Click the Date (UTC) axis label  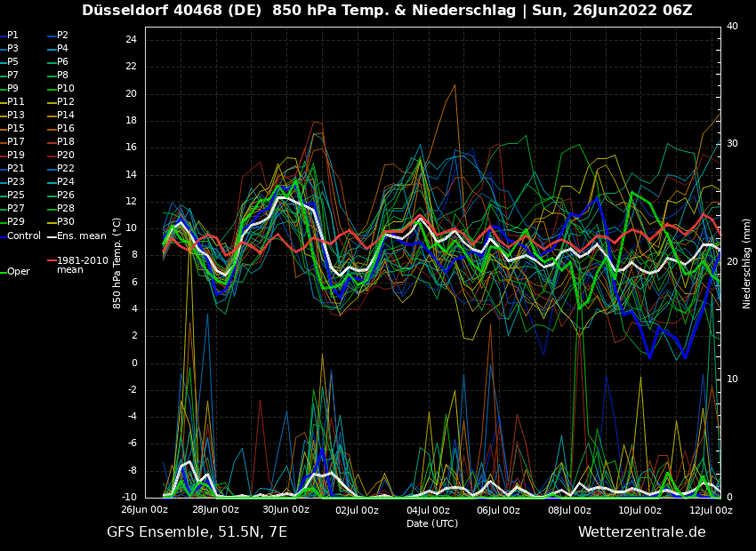[x=432, y=524]
